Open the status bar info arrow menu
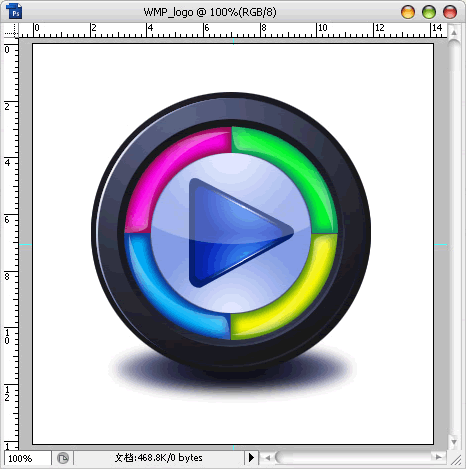This screenshot has height=469, width=466. [x=251, y=458]
